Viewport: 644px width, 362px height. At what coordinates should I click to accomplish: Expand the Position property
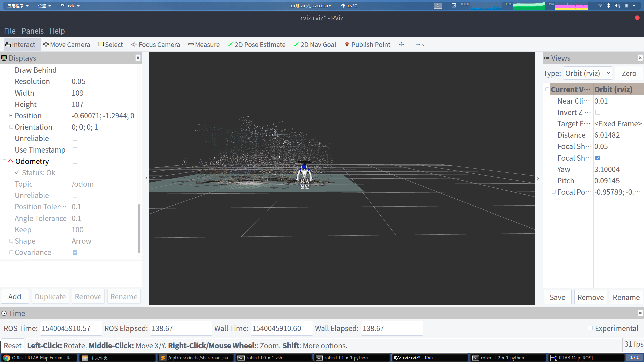point(11,116)
